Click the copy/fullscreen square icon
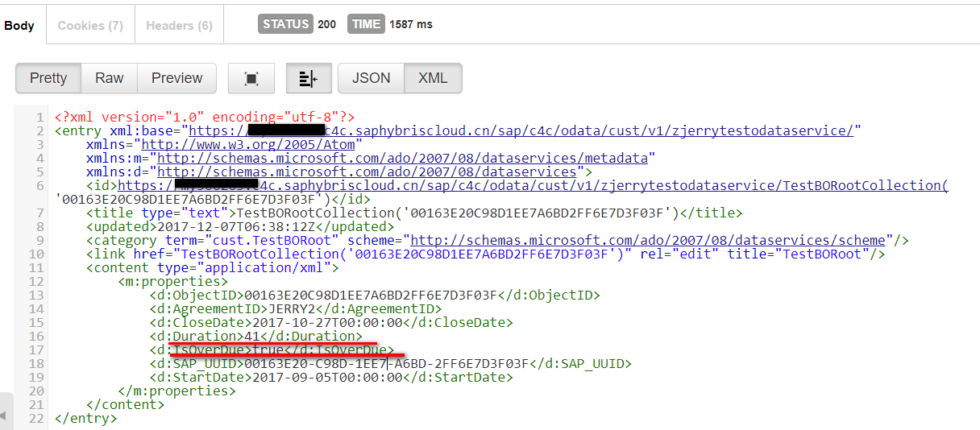The height and width of the screenshot is (430, 980). (251, 78)
